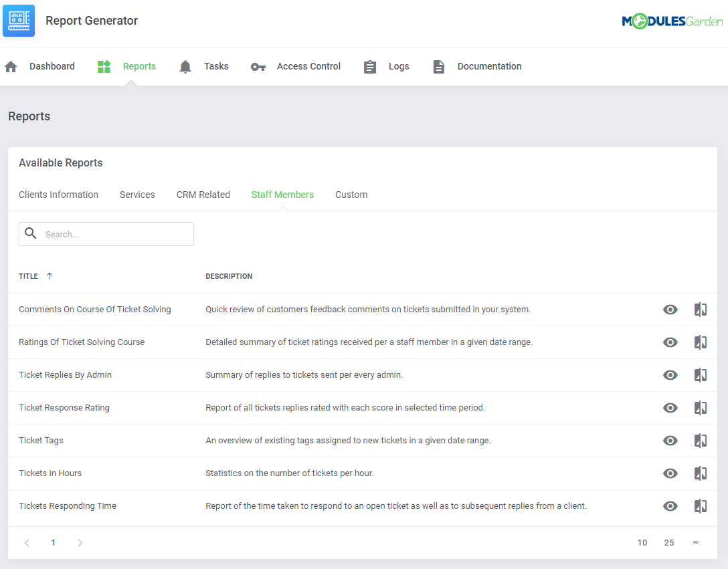Click the 'Available Reports' heading

tap(60, 163)
